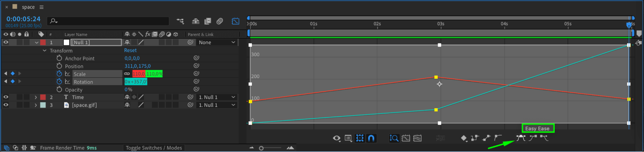Open the Edit selected keyframes menu

coord(464,138)
